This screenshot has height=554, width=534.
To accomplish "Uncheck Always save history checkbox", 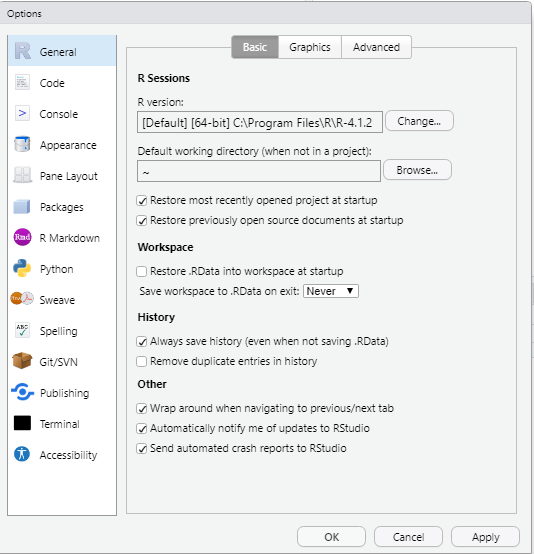I will [142, 342].
